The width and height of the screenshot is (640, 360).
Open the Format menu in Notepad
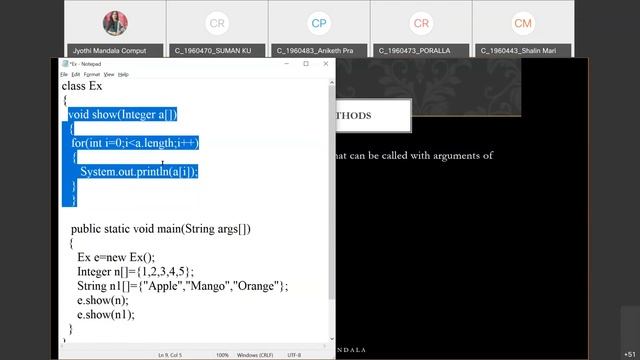(92, 75)
